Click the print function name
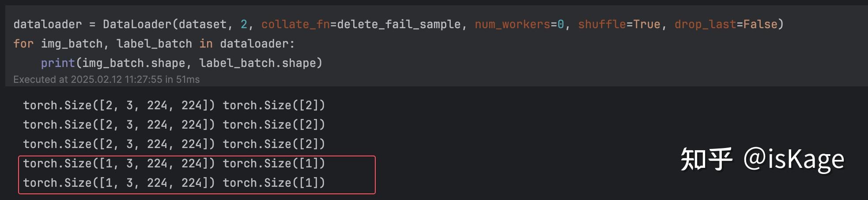The width and height of the screenshot is (868, 200). (58, 63)
